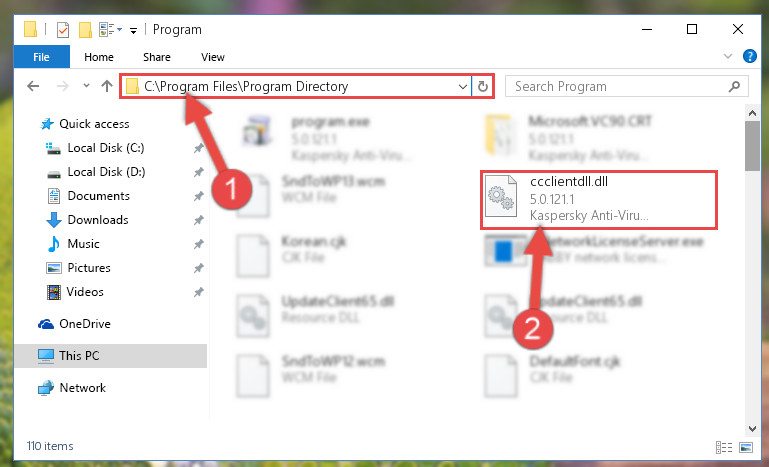
Task: Switch to large icons view in status bar
Action: point(745,447)
